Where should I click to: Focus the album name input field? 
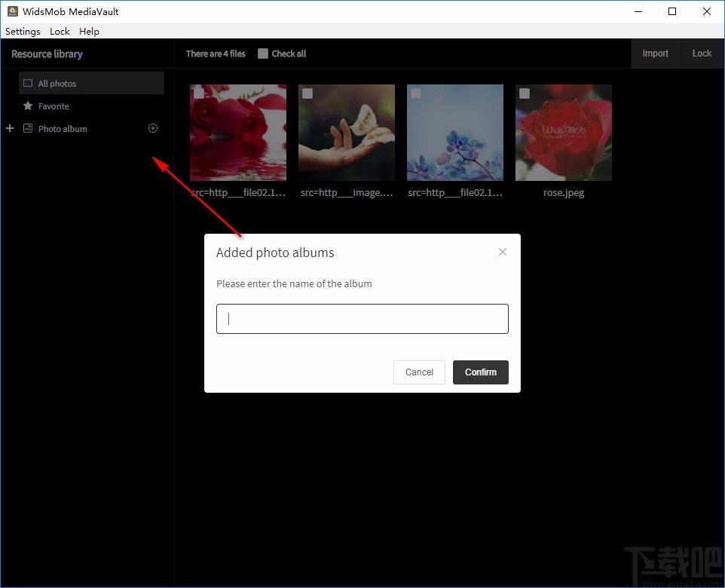coord(362,319)
